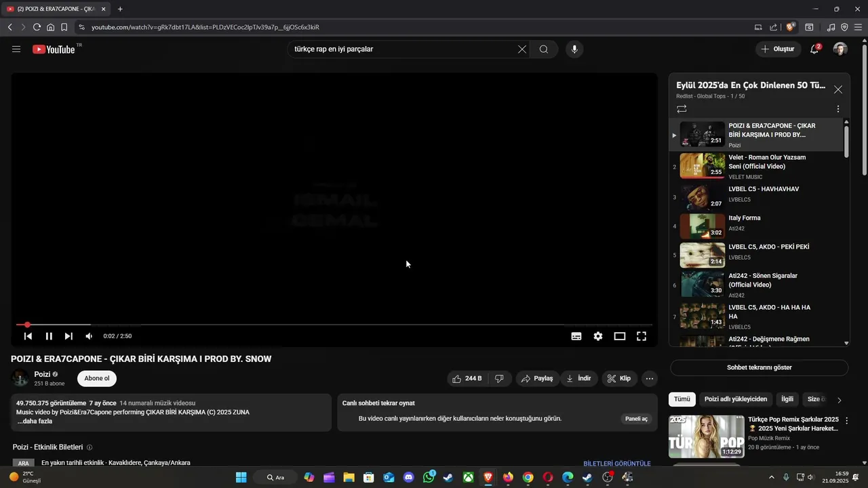Open Discord from the taskbar
The height and width of the screenshot is (488, 868).
point(408,477)
